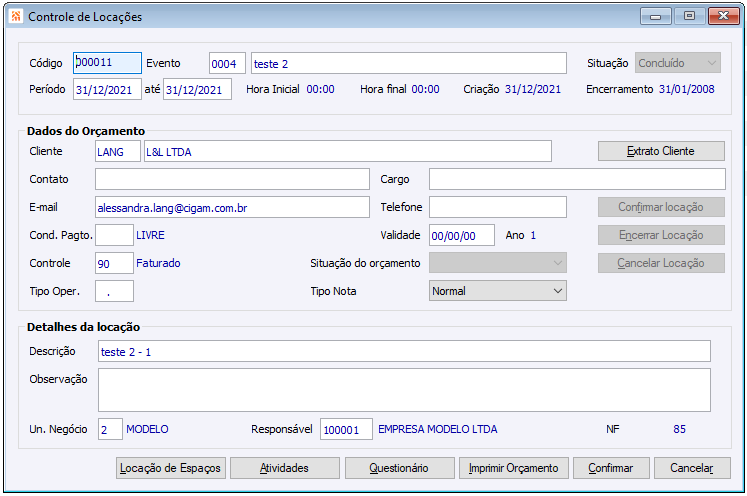Click Imprimir Orçamento
Screen dimensions: 747x496
[514, 468]
